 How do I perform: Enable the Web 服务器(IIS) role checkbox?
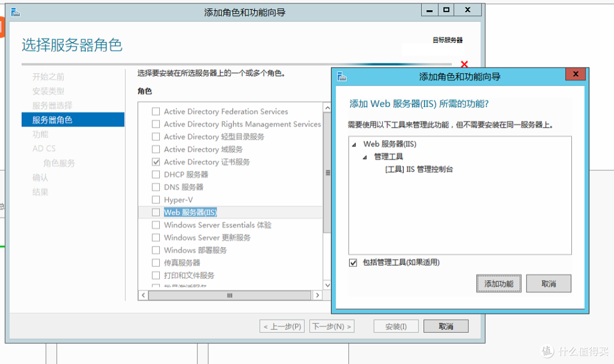(x=156, y=212)
